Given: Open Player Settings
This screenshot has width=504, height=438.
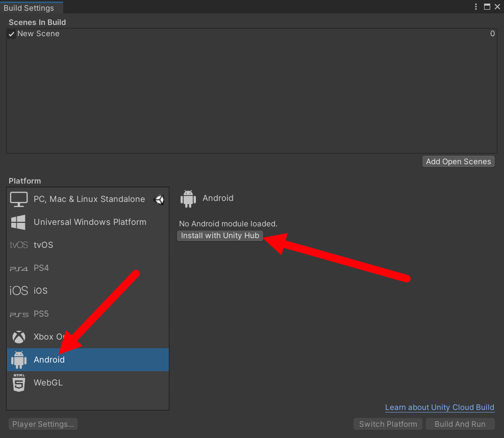Looking at the screenshot, I should click(43, 424).
